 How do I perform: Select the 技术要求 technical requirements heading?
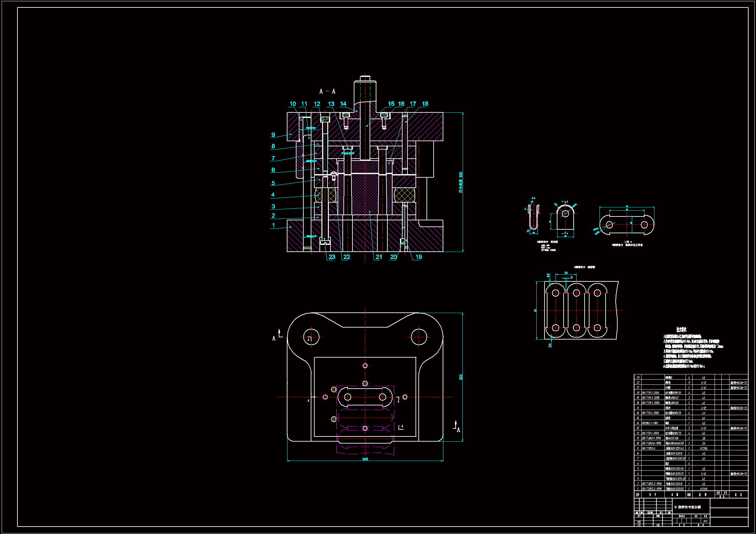(681, 330)
